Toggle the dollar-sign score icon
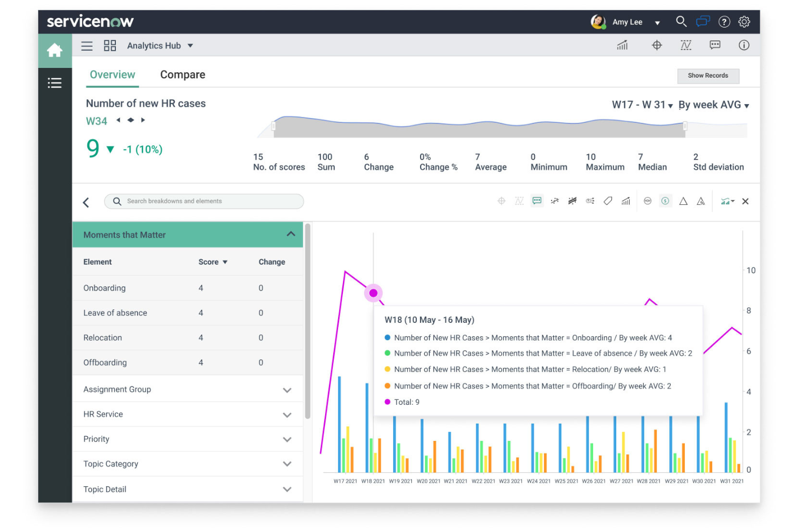This screenshot has height=532, width=798. pos(665,201)
